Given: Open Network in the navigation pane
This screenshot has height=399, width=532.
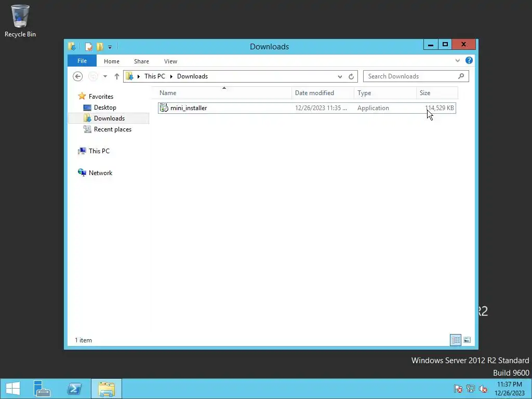Looking at the screenshot, I should [100, 172].
